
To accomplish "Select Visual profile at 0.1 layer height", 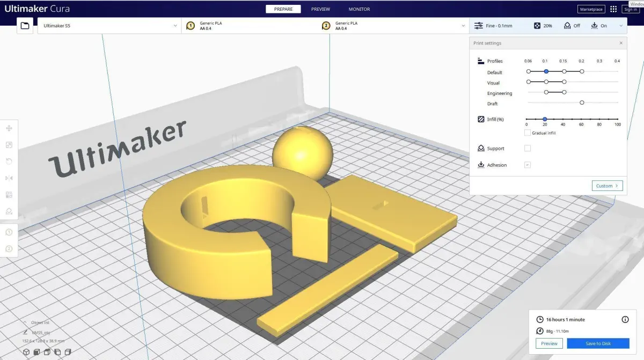I will pos(546,82).
